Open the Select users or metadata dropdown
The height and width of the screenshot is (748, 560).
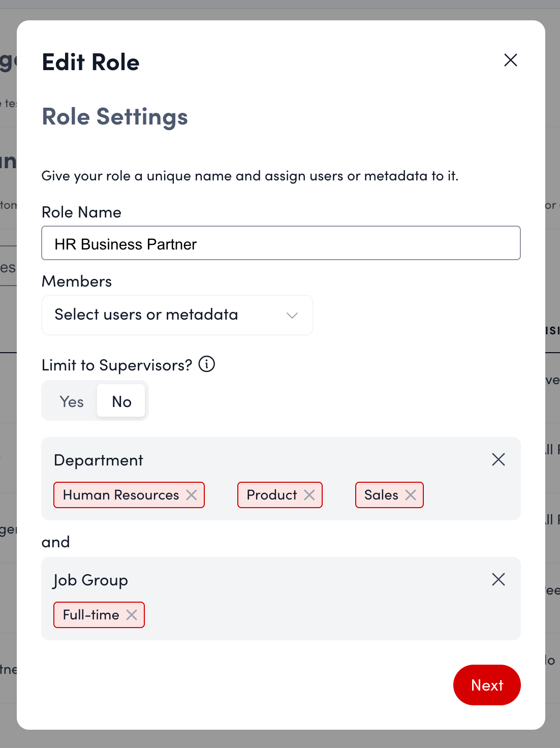168,315
